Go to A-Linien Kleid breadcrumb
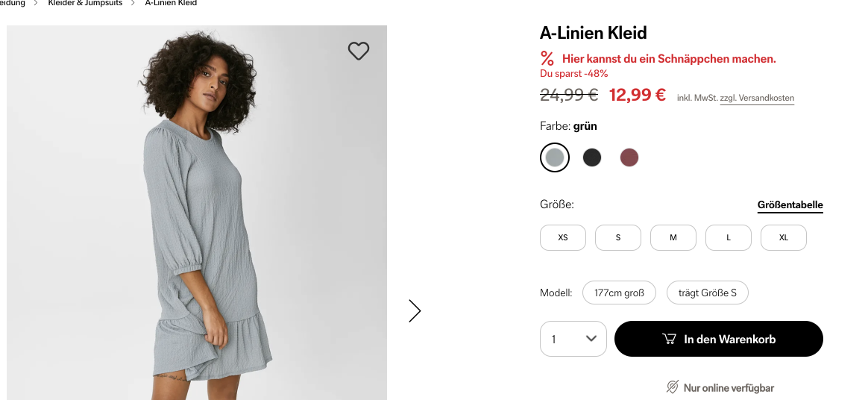 171,3
